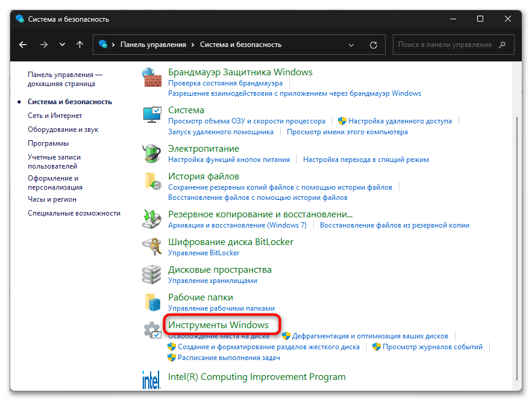This screenshot has width=532, height=401.
Task: Open Управление BitLocker link
Action: (x=204, y=253)
